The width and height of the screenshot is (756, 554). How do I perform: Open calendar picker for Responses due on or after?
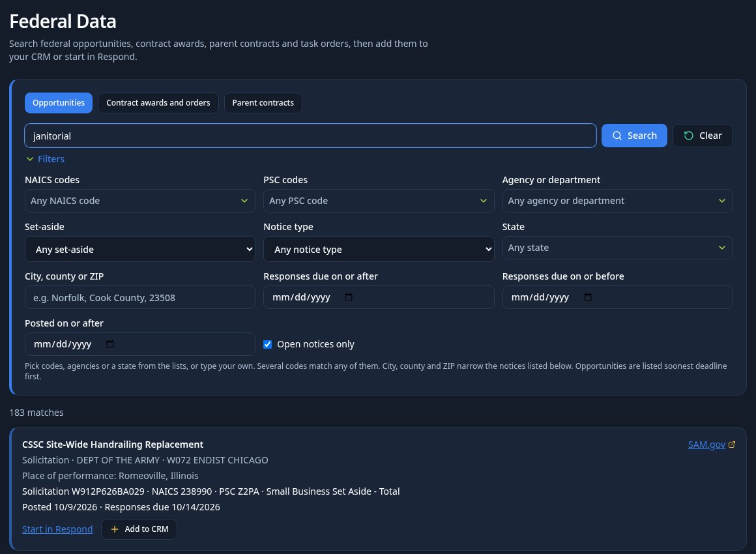(349, 297)
